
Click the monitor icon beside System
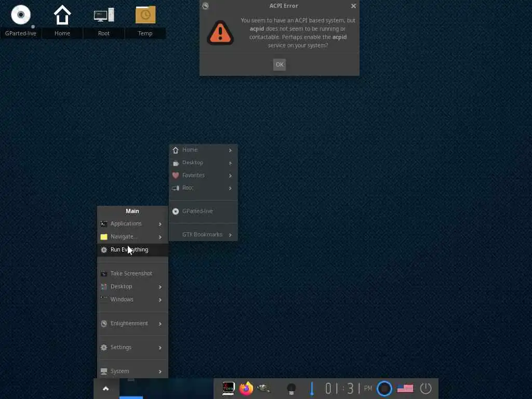click(104, 371)
